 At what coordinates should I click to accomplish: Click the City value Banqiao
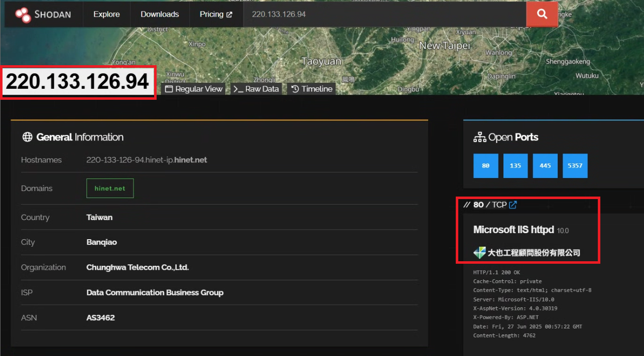101,242
